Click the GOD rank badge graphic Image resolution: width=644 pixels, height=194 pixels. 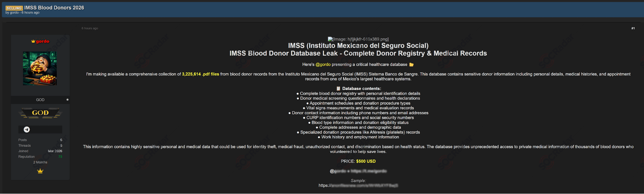(x=40, y=113)
